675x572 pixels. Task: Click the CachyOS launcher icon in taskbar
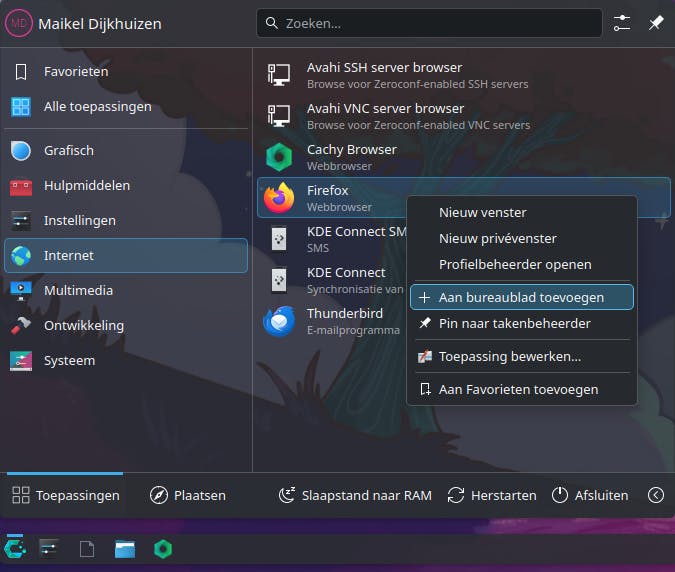point(15,549)
